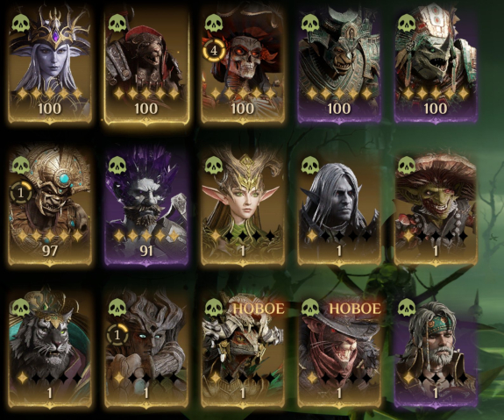Choose the golden-helmet ogre level 97 card
The width and height of the screenshot is (504, 420).
[49, 206]
